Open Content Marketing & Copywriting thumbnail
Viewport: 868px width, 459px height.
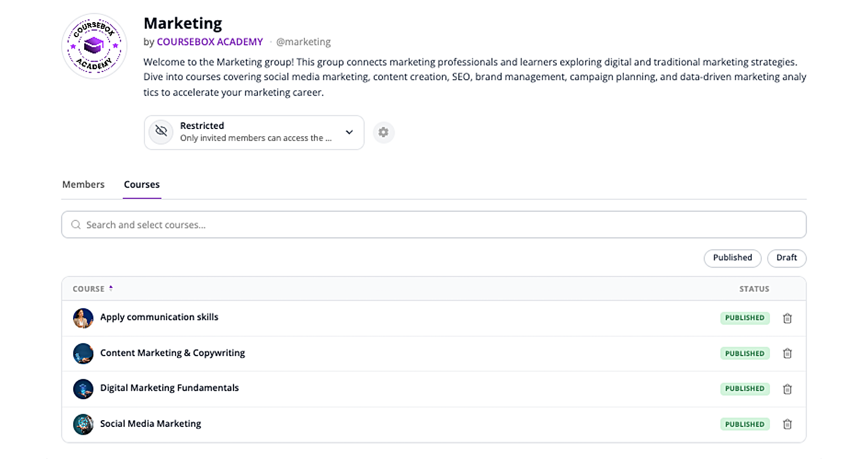83,353
